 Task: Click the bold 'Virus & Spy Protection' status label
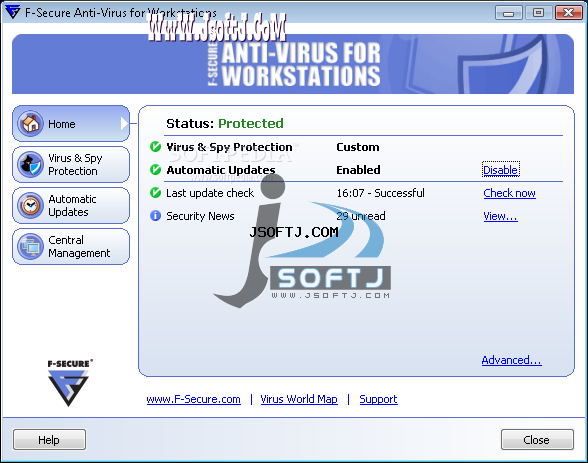pos(229,147)
